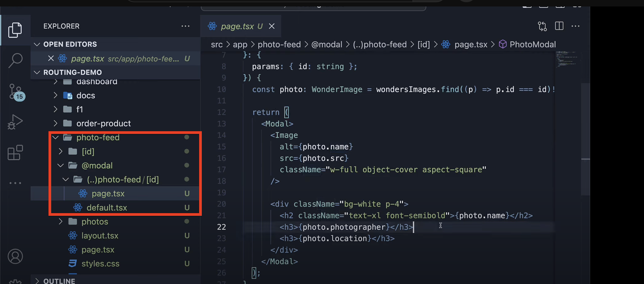Open the Accounts menu icon
The image size is (644, 284).
coord(15,256)
